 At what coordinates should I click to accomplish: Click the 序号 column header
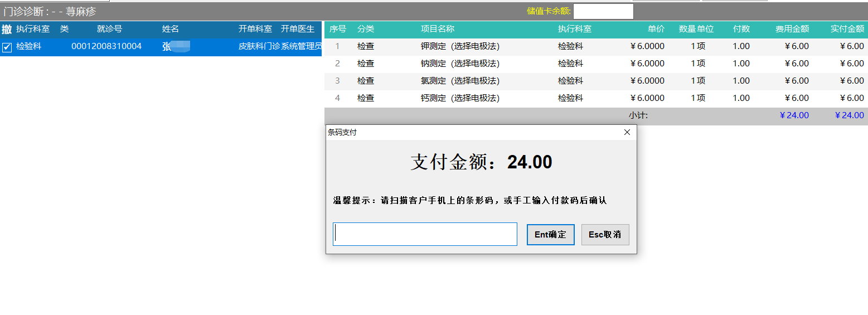(x=338, y=29)
